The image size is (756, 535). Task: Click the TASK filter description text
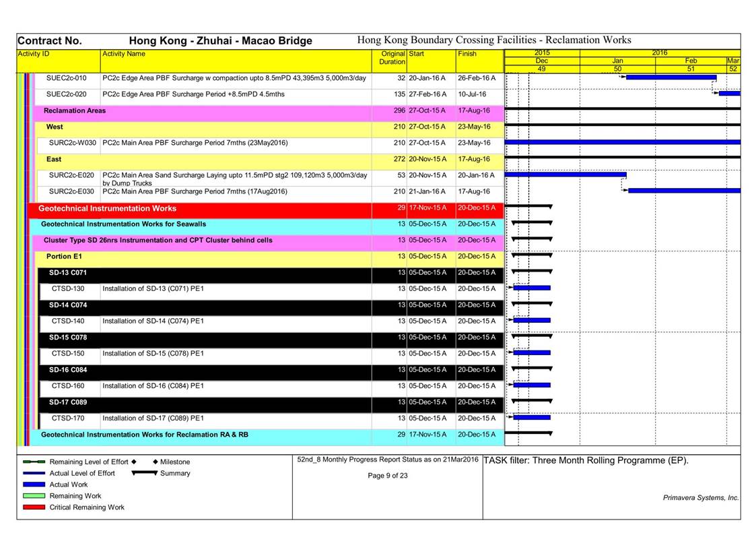coord(586,461)
